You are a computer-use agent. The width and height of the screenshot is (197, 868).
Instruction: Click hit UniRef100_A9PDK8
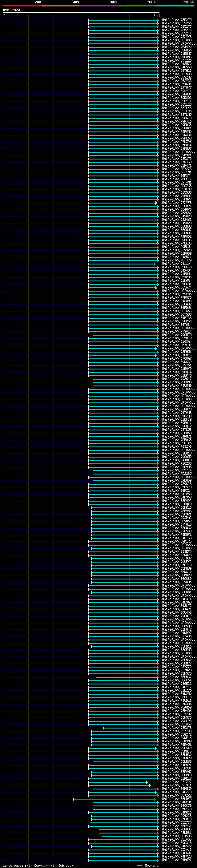[176, 125]
